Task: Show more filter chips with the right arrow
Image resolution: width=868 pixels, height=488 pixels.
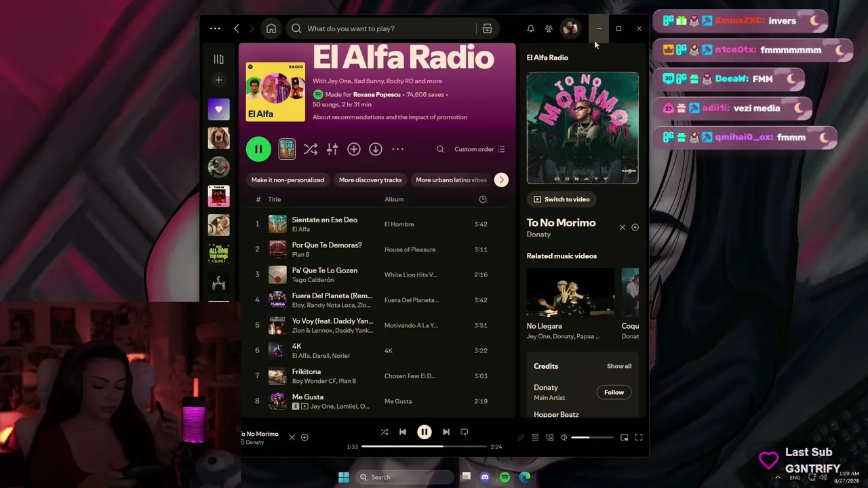Action: (x=501, y=180)
